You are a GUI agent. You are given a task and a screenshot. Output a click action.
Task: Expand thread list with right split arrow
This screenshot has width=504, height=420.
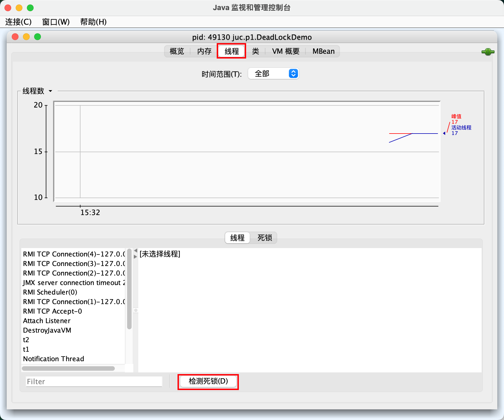(136, 256)
